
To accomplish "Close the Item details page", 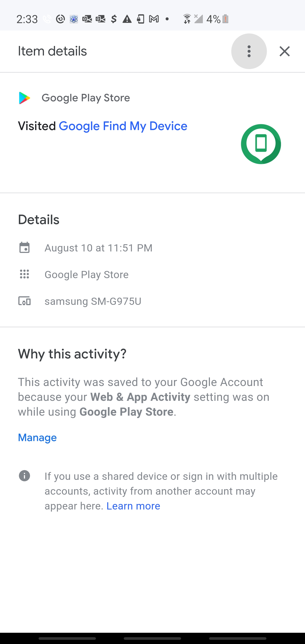I will (284, 51).
